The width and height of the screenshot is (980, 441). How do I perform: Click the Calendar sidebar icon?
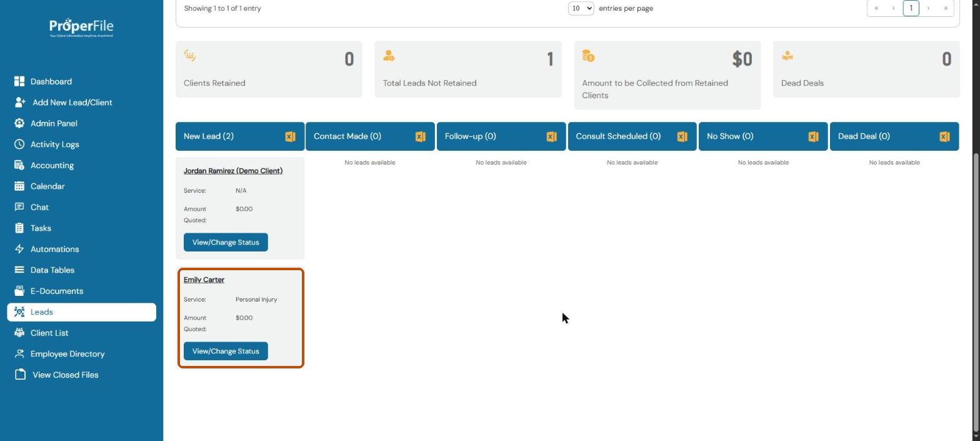click(x=19, y=186)
